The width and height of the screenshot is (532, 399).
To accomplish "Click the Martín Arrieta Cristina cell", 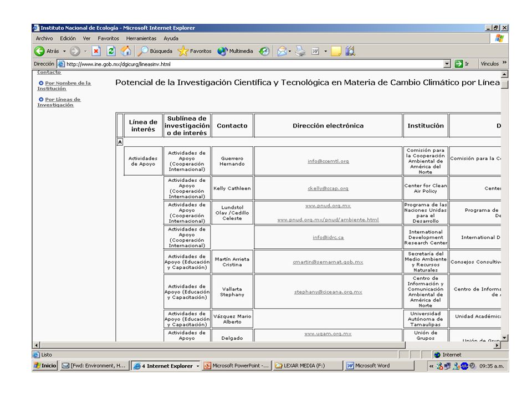I will coord(232,262).
